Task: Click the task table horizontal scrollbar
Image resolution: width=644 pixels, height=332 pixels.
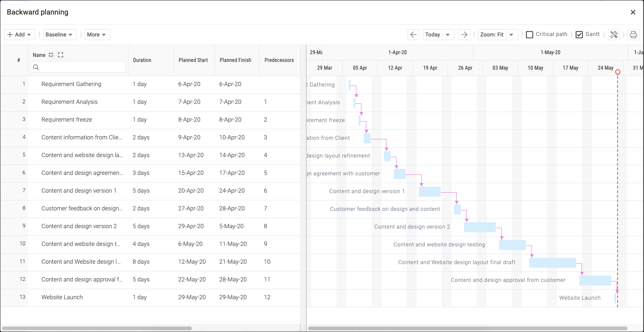Action: click(x=97, y=328)
